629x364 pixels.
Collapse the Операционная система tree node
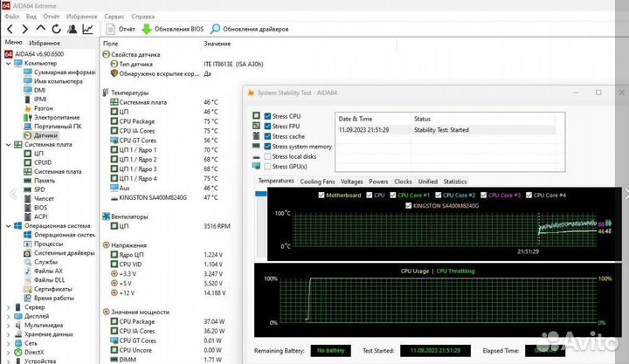pos(8,226)
